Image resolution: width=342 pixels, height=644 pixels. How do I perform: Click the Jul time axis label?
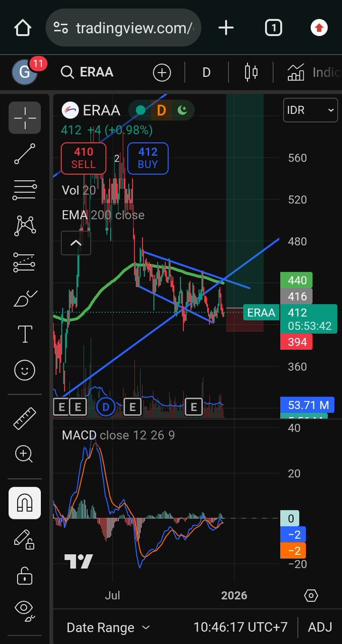pos(113,595)
